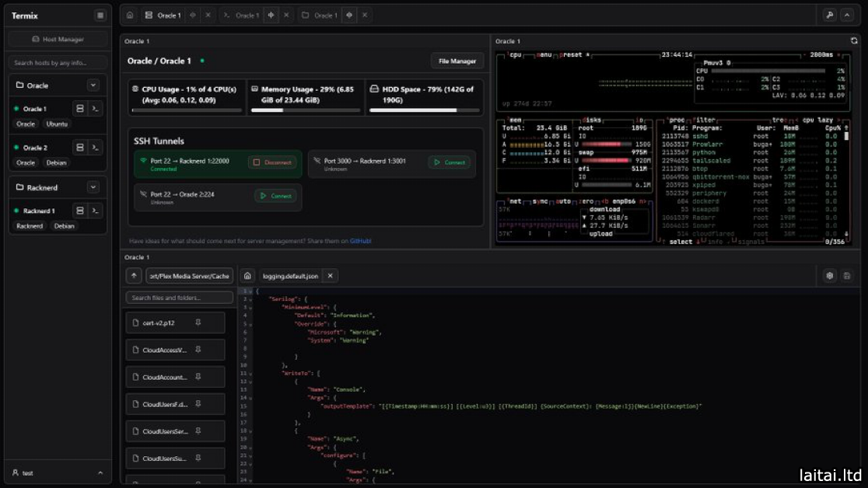
Task: Click the file manager home icon
Action: click(x=247, y=276)
